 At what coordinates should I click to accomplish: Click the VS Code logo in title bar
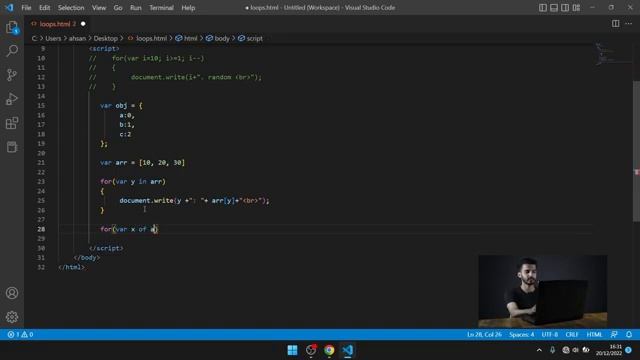[9, 7]
